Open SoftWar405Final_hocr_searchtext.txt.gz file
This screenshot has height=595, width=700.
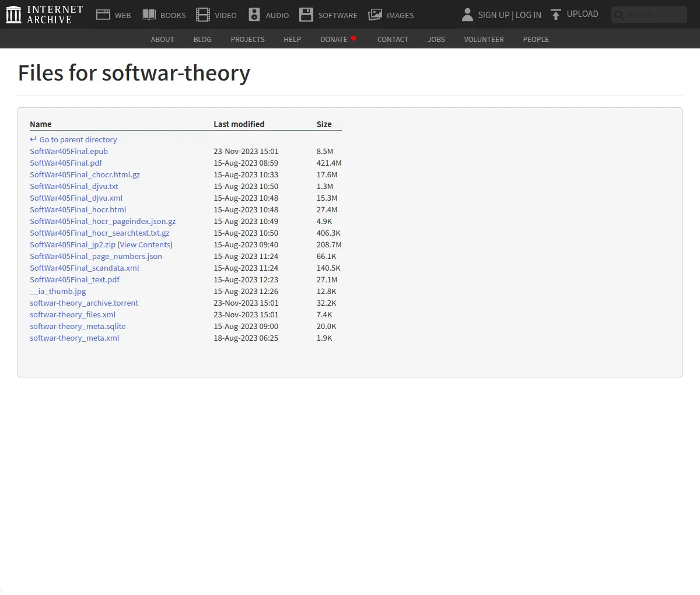(x=100, y=233)
